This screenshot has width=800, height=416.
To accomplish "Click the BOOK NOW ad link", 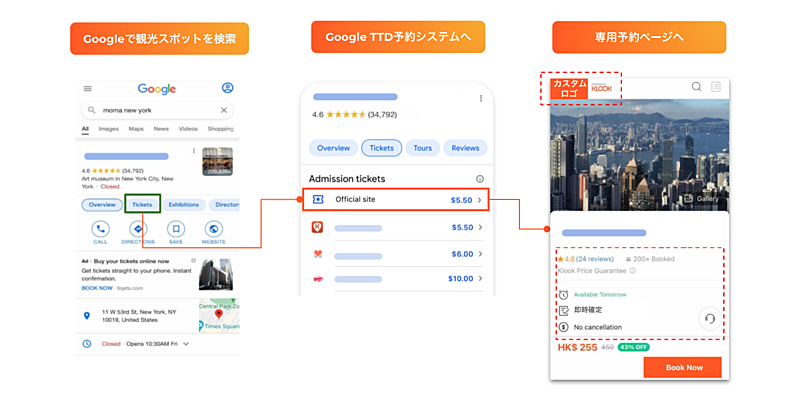I will point(97,288).
